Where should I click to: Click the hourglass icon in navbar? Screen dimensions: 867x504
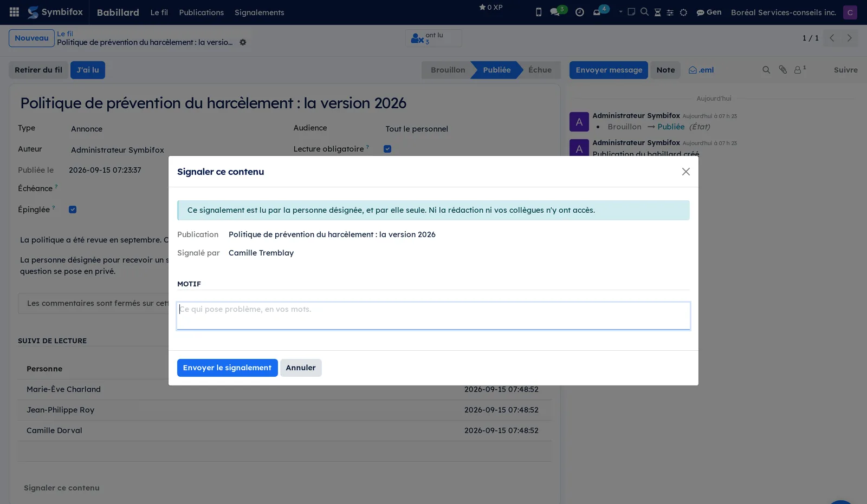[657, 12]
